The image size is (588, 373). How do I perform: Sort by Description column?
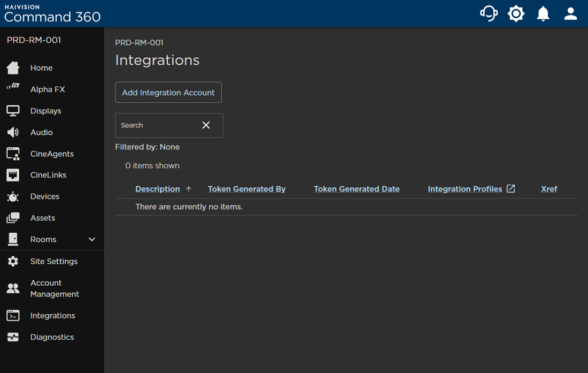(158, 189)
